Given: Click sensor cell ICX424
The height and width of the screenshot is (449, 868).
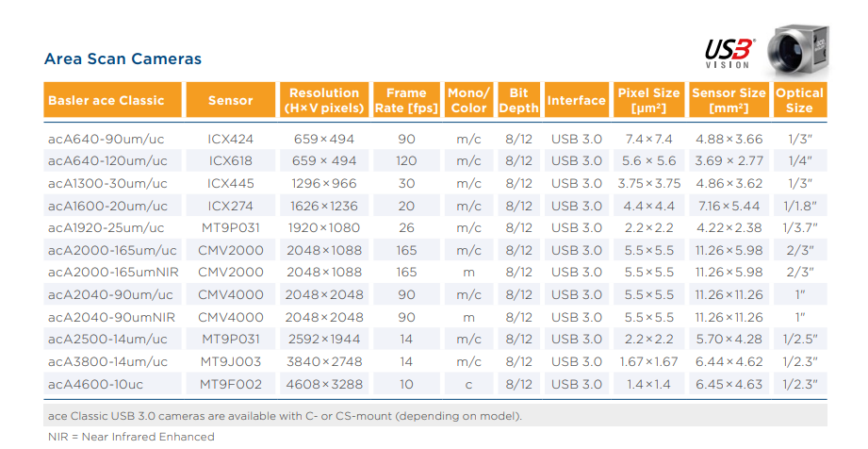Looking at the screenshot, I should click(230, 140).
